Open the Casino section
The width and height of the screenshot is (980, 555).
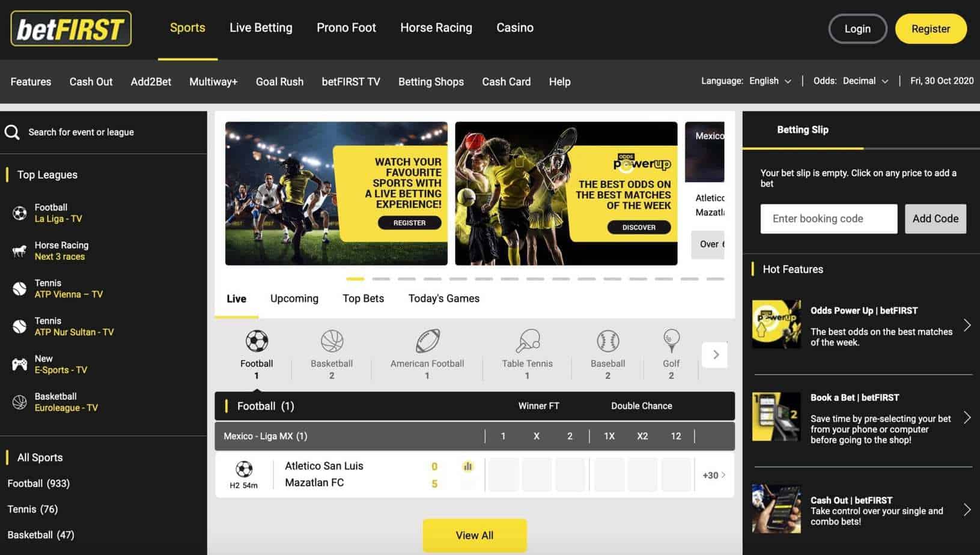[x=515, y=28]
